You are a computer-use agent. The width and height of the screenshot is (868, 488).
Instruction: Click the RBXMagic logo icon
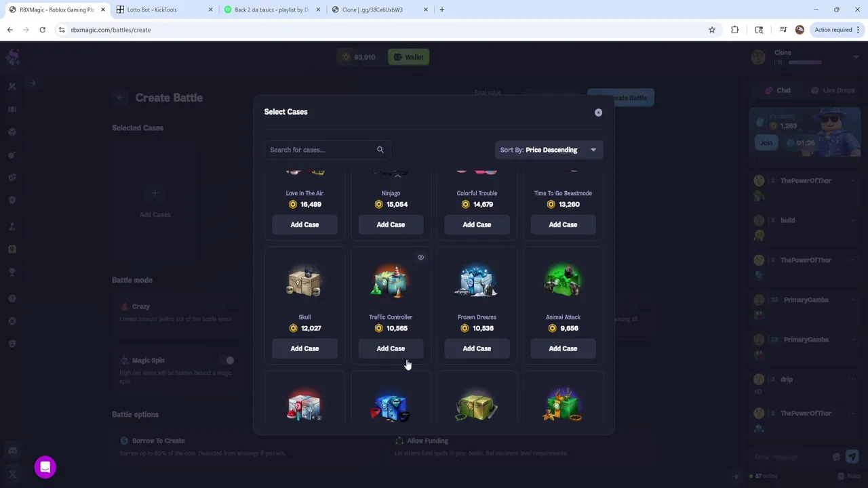pos(12,57)
